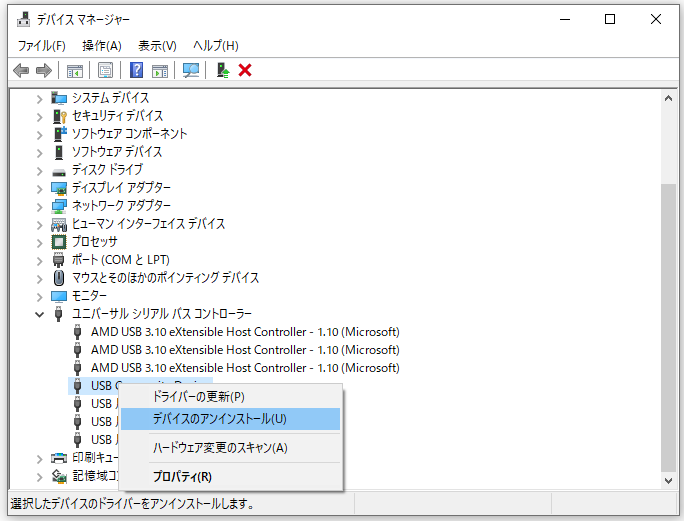
Task: Click the Properties sheet toolbar icon
Action: pyautogui.click(x=105, y=70)
